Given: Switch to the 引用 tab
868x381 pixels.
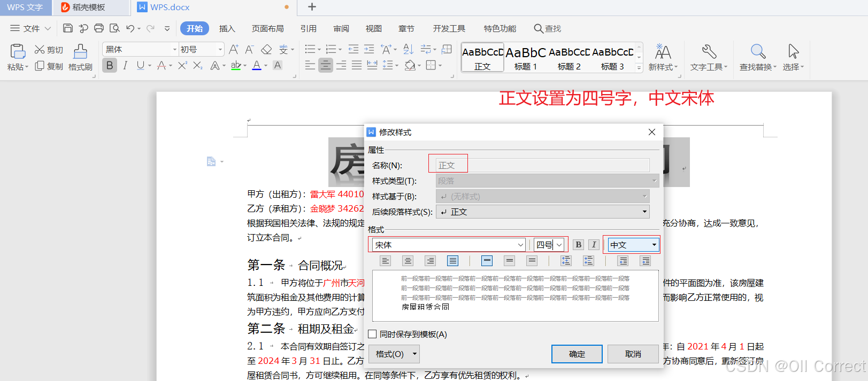Looking at the screenshot, I should pyautogui.click(x=309, y=28).
